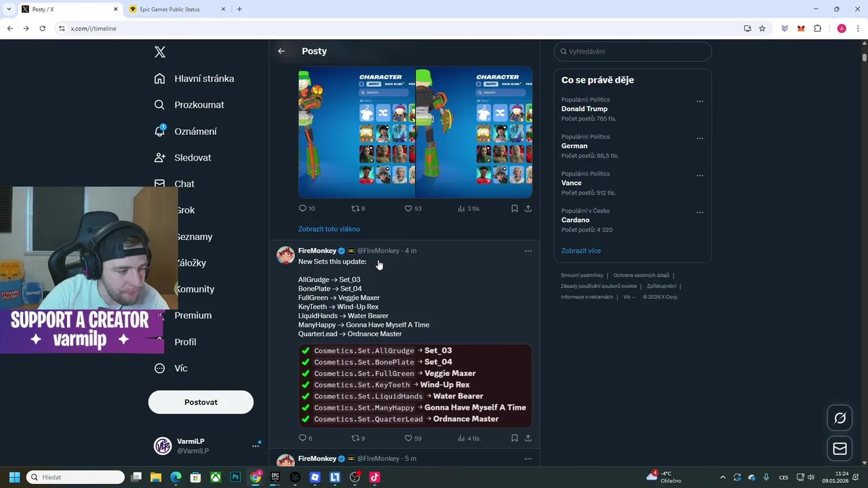The image size is (868, 488).
Task: Open Epic Games Launcher from the taskbar
Action: 275,477
